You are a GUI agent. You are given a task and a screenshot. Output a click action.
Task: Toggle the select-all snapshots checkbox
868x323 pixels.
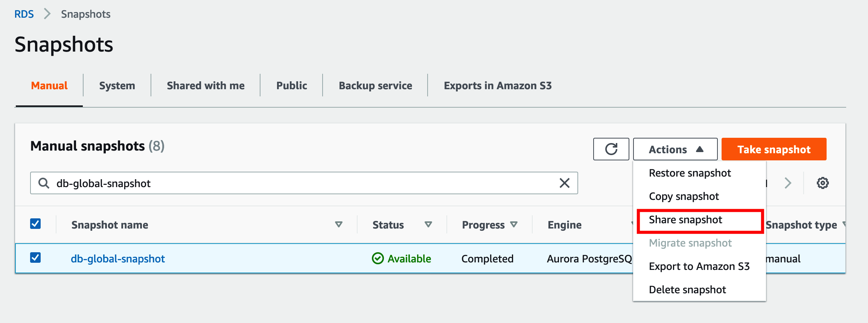coord(35,224)
